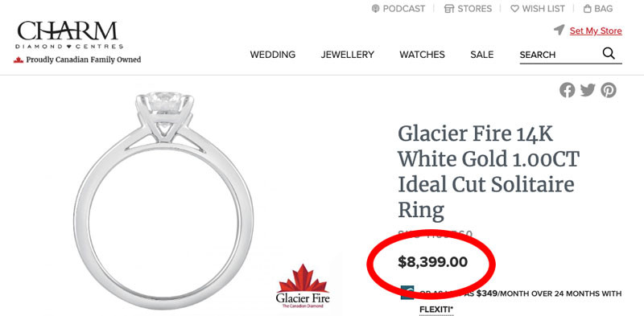Image resolution: width=644 pixels, height=316 pixels.
Task: Click the Flexiti payment logo icon
Action: 407,293
